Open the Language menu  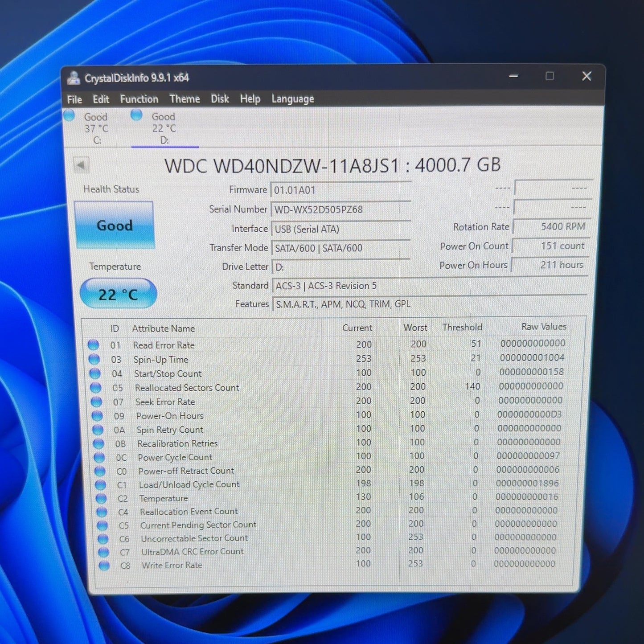coord(293,98)
